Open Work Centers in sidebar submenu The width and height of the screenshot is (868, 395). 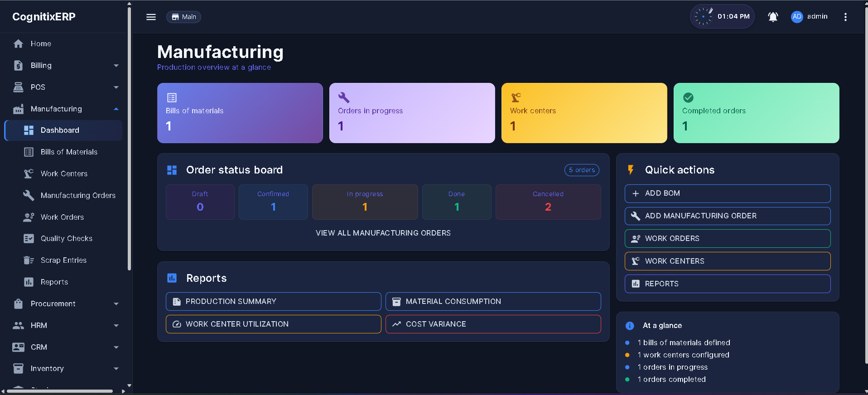click(63, 173)
